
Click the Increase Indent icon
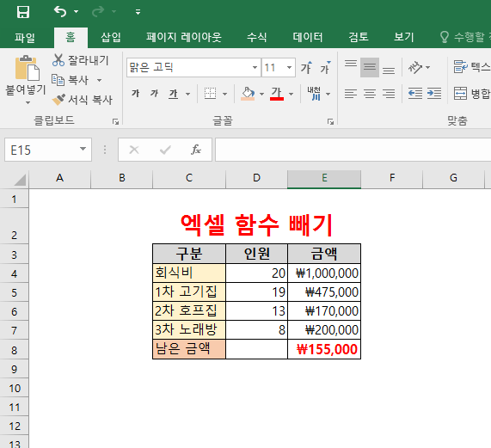(x=434, y=93)
